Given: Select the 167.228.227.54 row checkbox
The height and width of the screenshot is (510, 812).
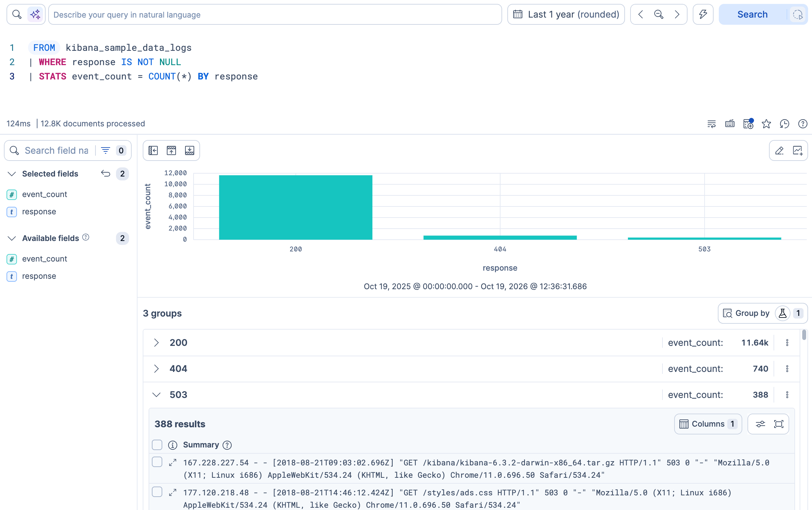Looking at the screenshot, I should [x=157, y=462].
